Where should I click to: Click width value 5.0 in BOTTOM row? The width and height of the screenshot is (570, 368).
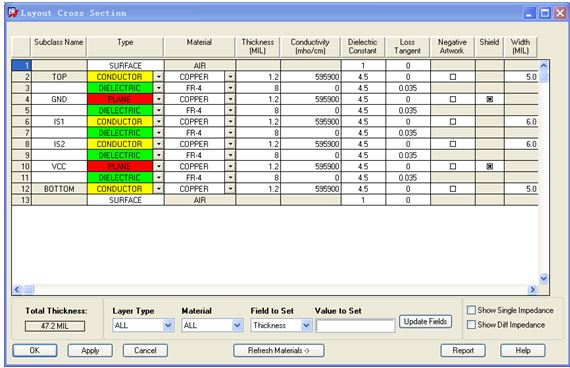click(x=521, y=189)
